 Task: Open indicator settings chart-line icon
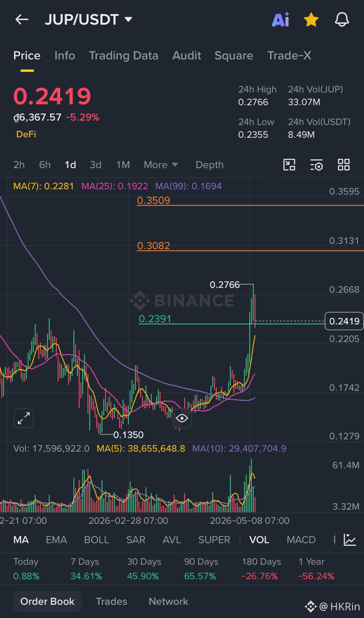350,540
